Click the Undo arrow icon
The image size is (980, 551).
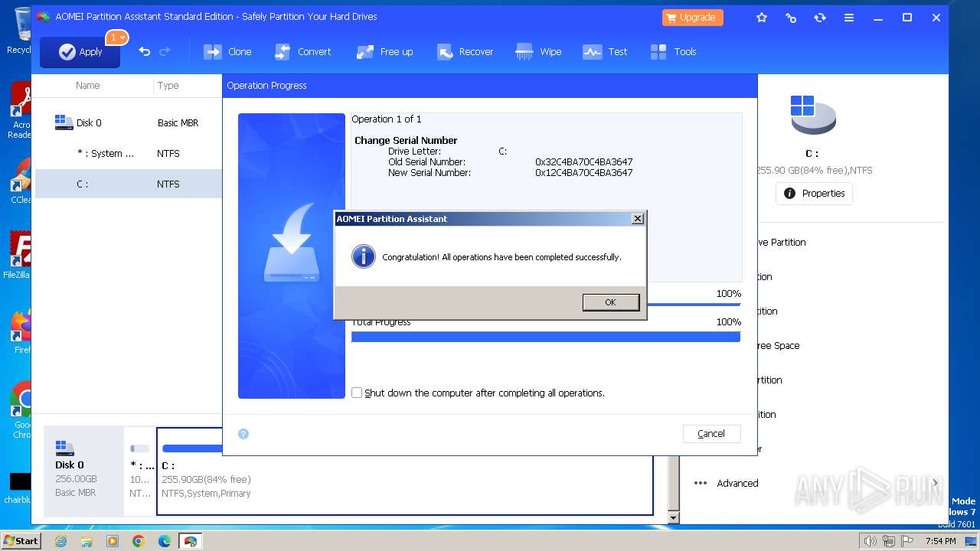144,51
